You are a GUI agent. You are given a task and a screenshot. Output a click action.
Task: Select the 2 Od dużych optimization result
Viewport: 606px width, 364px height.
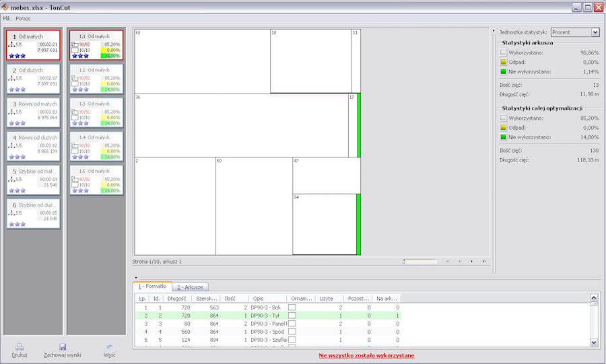[x=34, y=79]
